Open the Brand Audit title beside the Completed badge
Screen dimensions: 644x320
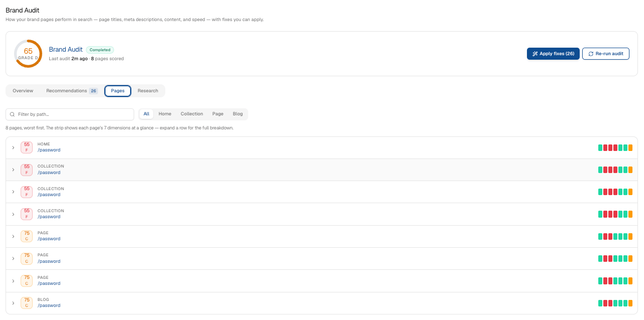[x=66, y=50]
